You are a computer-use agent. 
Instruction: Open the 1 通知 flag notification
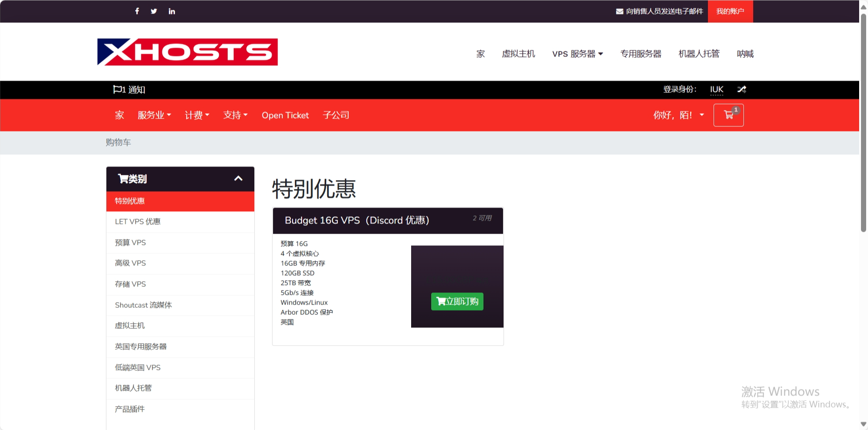(x=129, y=90)
